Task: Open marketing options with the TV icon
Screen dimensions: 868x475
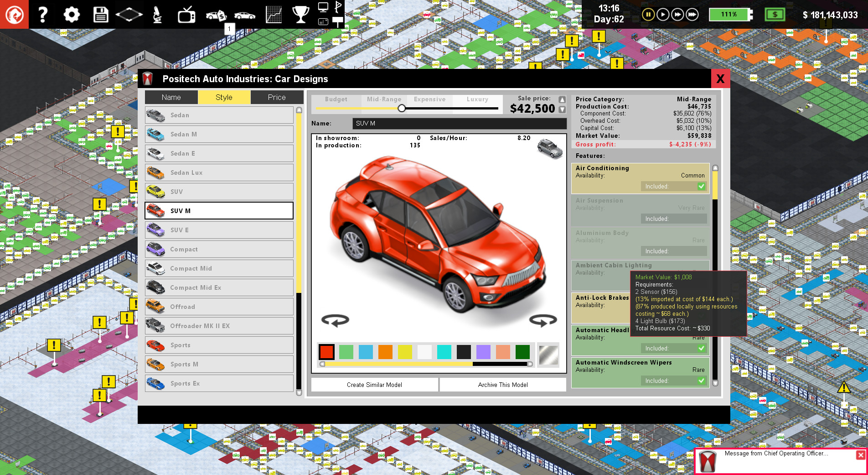Action: click(186, 14)
